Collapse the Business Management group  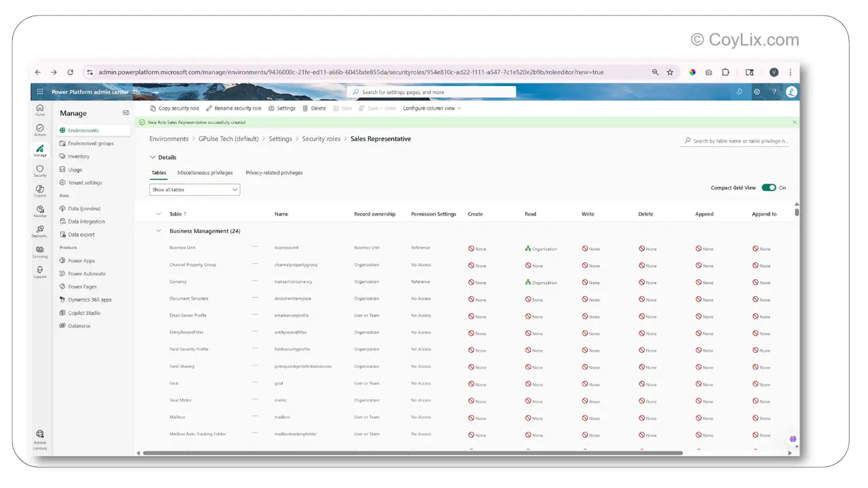159,231
